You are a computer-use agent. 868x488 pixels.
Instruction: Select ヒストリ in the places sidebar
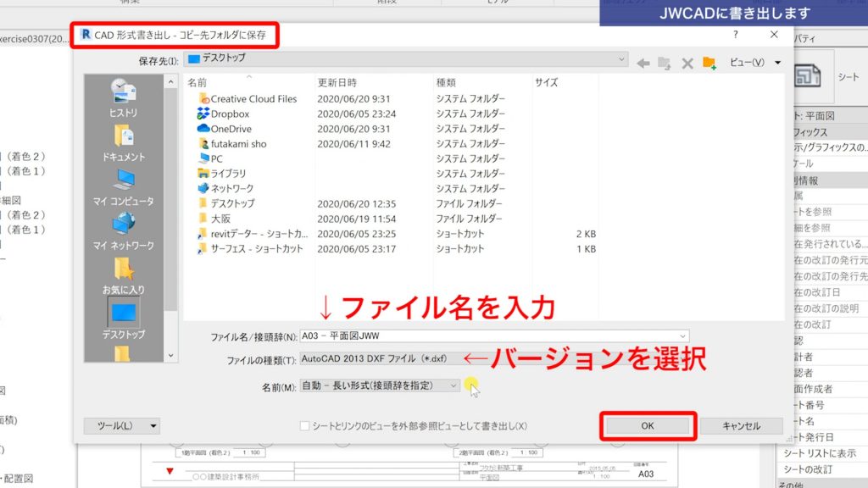point(122,96)
